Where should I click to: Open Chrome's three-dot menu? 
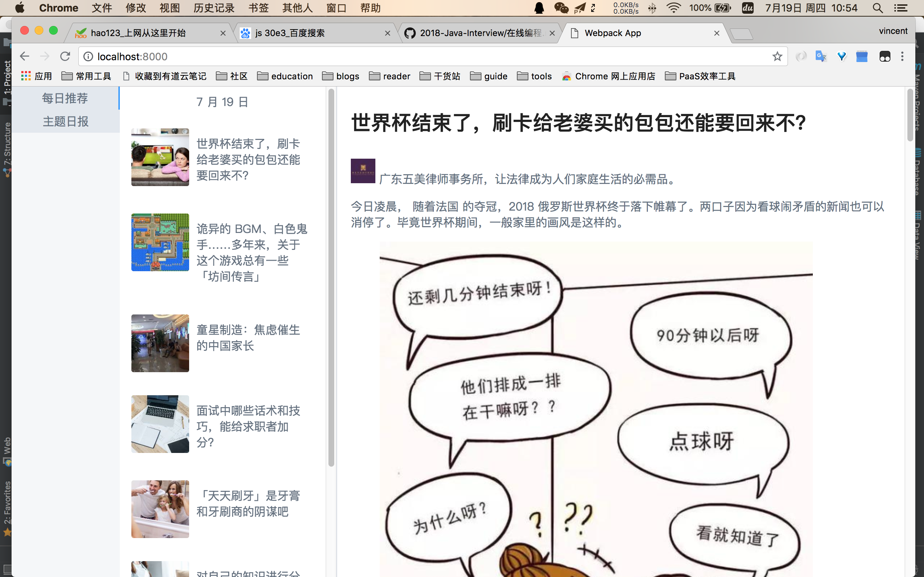902,57
